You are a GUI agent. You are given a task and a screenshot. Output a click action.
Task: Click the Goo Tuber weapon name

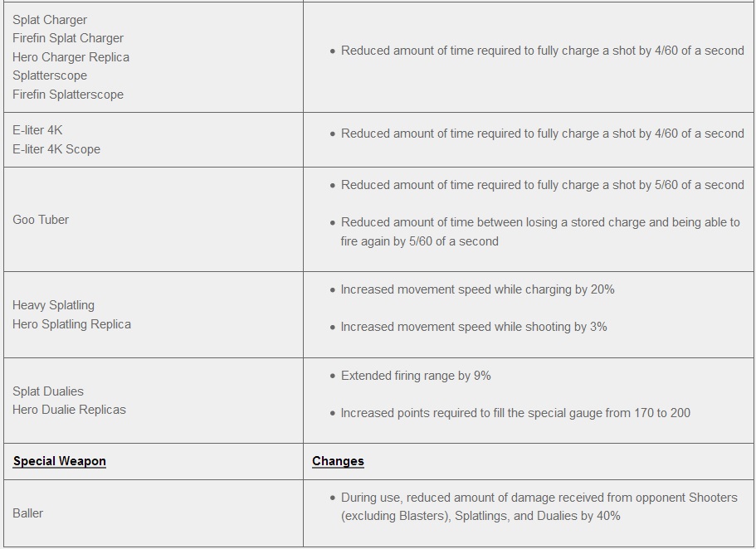point(41,220)
